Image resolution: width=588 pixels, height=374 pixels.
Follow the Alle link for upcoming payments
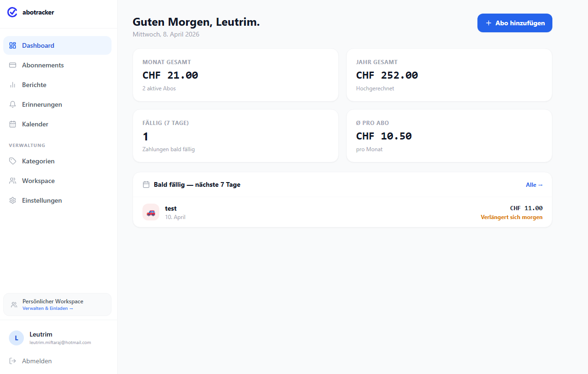coord(534,185)
